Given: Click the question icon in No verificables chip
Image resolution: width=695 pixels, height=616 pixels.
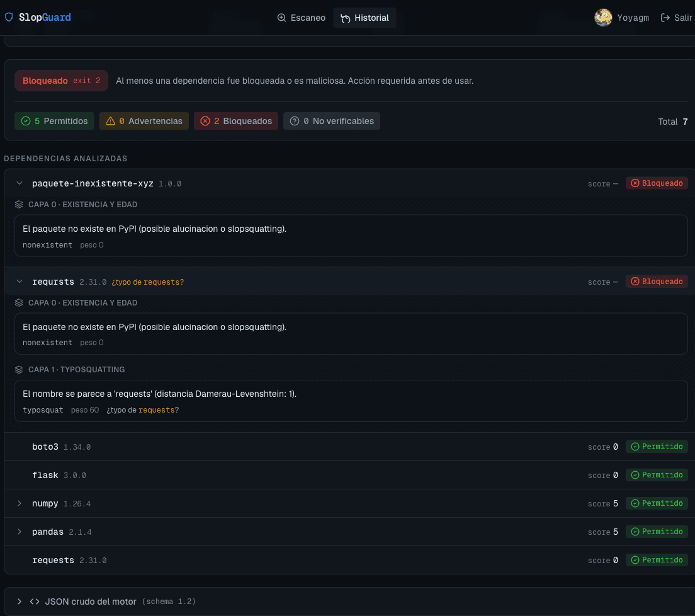Looking at the screenshot, I should click(295, 121).
